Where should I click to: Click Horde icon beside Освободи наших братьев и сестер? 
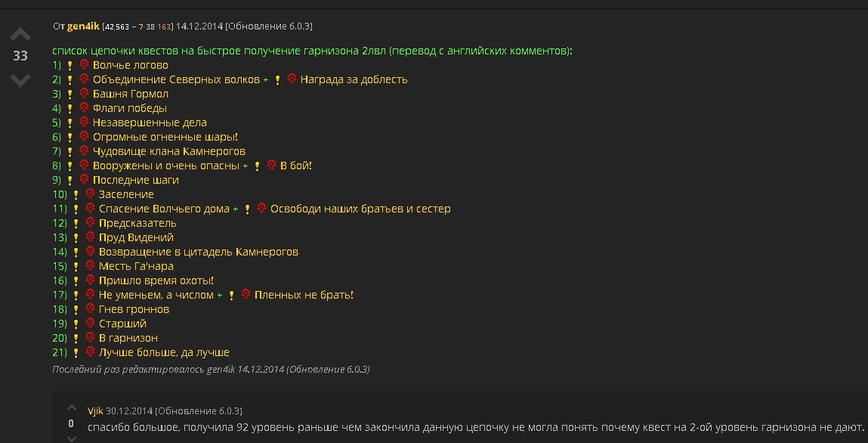261,209
